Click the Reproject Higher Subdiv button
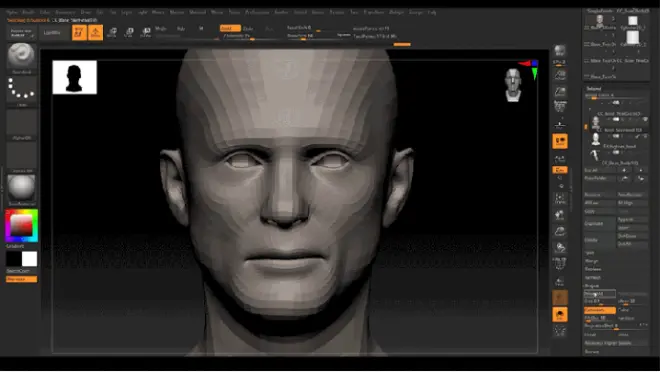Image resolution: width=660 pixels, height=372 pixels. (616, 343)
